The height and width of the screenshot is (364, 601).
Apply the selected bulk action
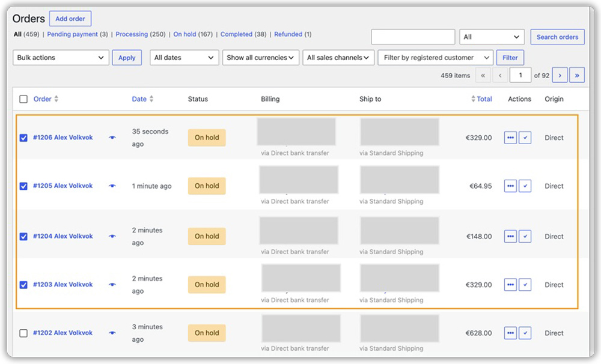tap(127, 58)
